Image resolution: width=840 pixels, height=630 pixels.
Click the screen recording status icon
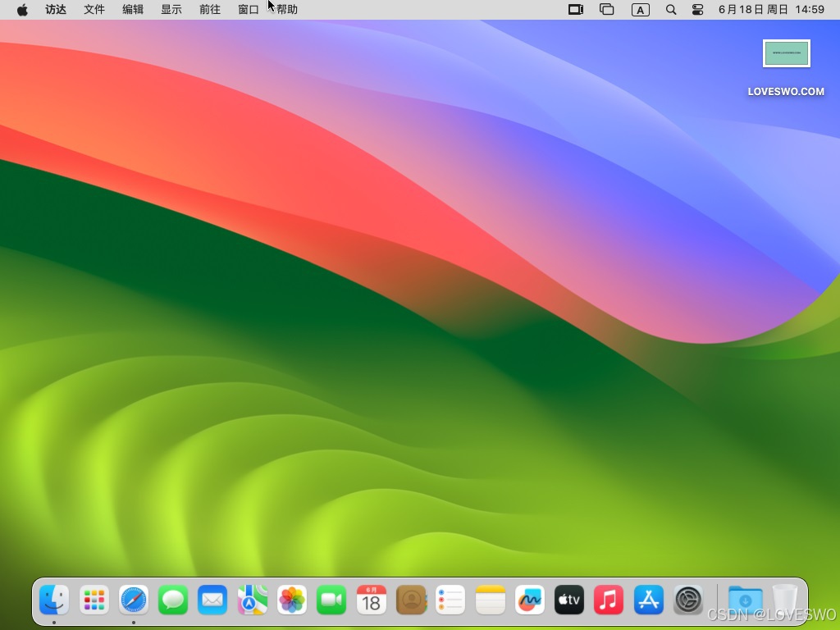576,10
